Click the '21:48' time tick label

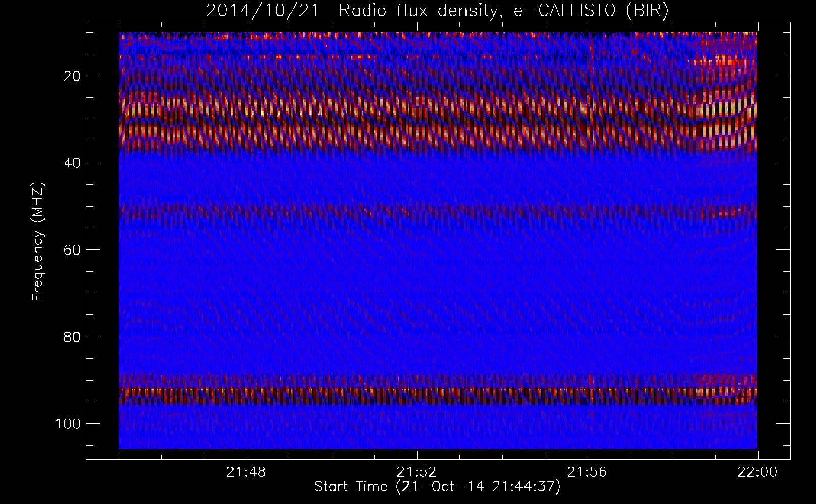click(x=246, y=472)
